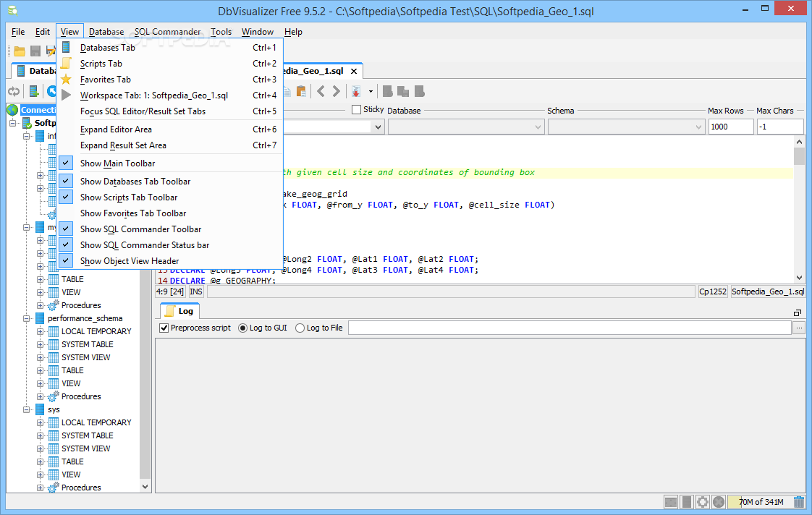This screenshot has height=515, width=812.
Task: Choose Expand Editor Area menu entry
Action: 170,129
